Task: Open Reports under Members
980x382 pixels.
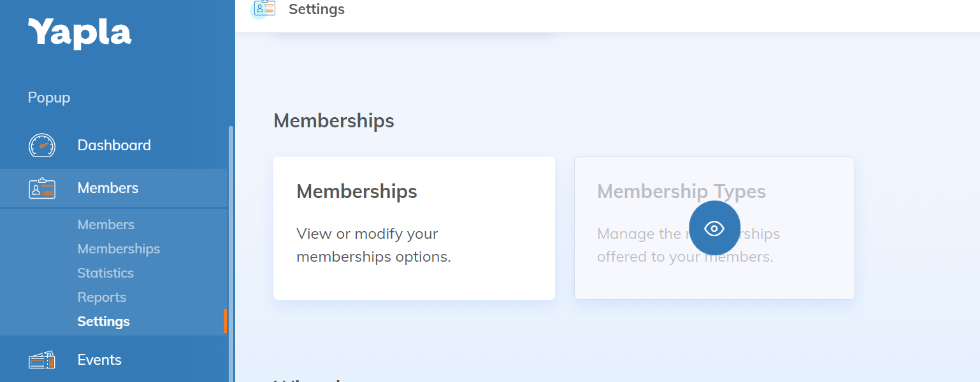Action: pos(101,297)
